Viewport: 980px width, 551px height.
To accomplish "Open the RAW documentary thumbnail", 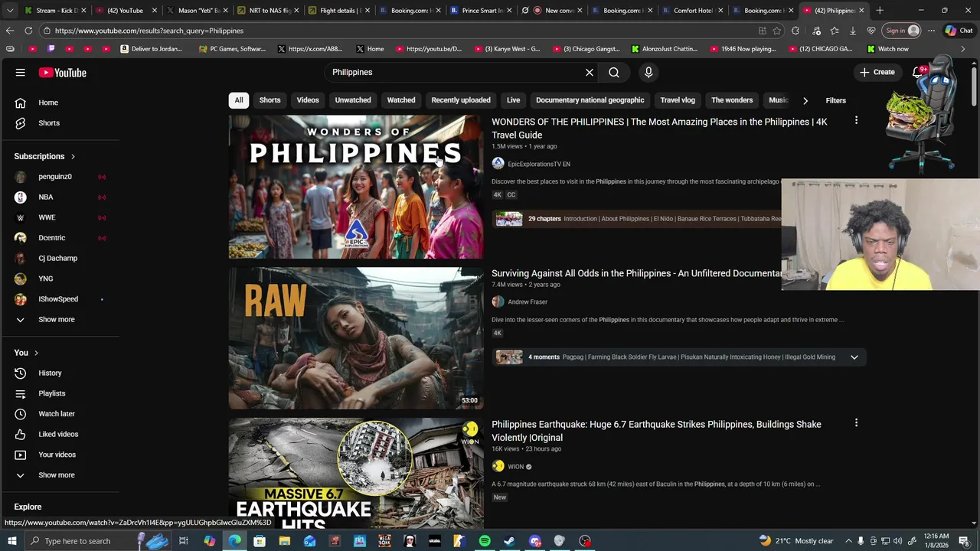I will (356, 337).
